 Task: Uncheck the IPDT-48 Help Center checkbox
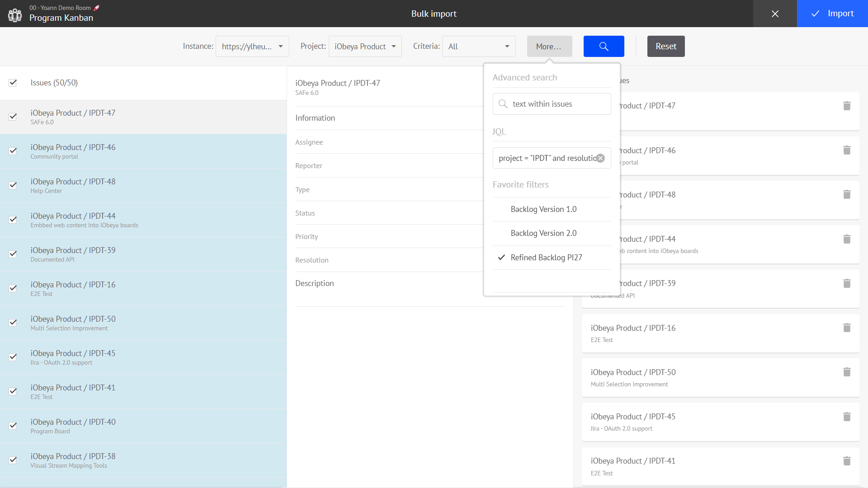point(13,185)
